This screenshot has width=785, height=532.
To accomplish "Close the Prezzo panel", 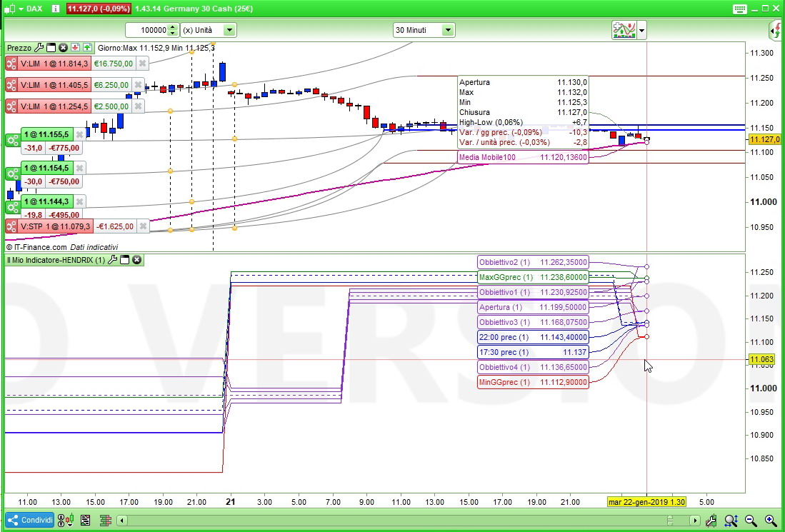I will coord(63,48).
